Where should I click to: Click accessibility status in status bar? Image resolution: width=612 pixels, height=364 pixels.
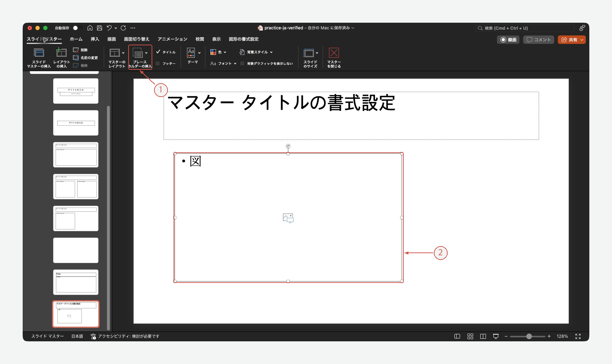125,336
